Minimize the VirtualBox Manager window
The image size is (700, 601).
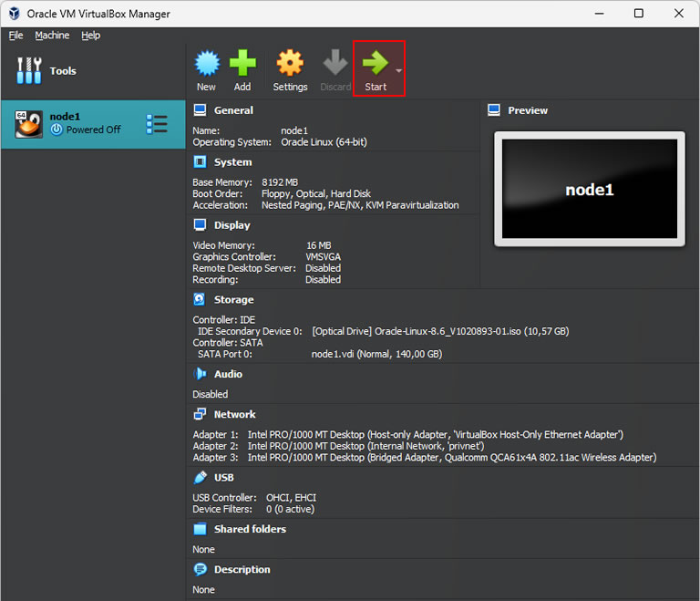click(600, 14)
